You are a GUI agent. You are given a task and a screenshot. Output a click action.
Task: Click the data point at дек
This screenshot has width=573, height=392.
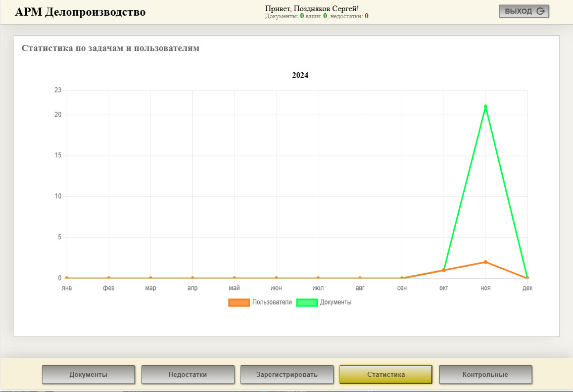coord(528,278)
